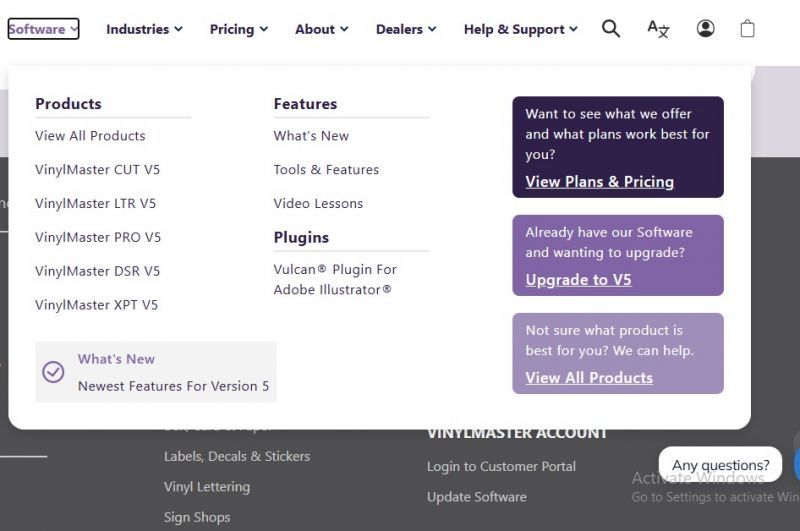Open the language translate icon
This screenshot has height=531, width=800.
(x=658, y=29)
